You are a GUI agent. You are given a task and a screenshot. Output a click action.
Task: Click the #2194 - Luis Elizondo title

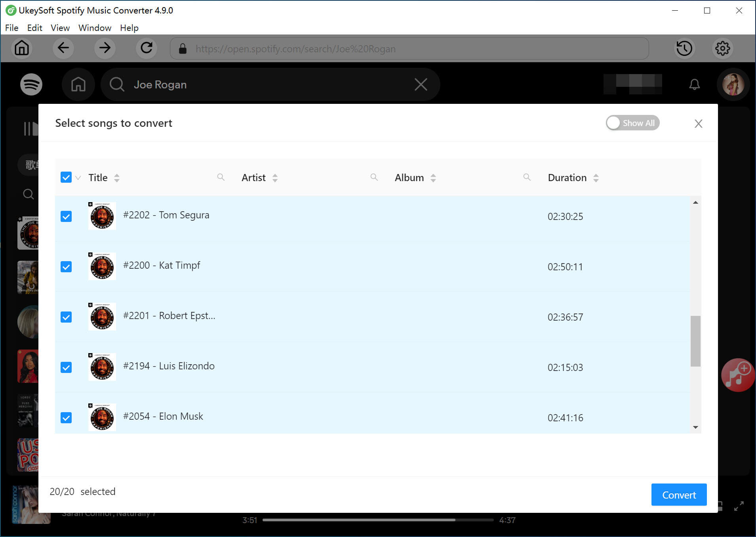169,366
